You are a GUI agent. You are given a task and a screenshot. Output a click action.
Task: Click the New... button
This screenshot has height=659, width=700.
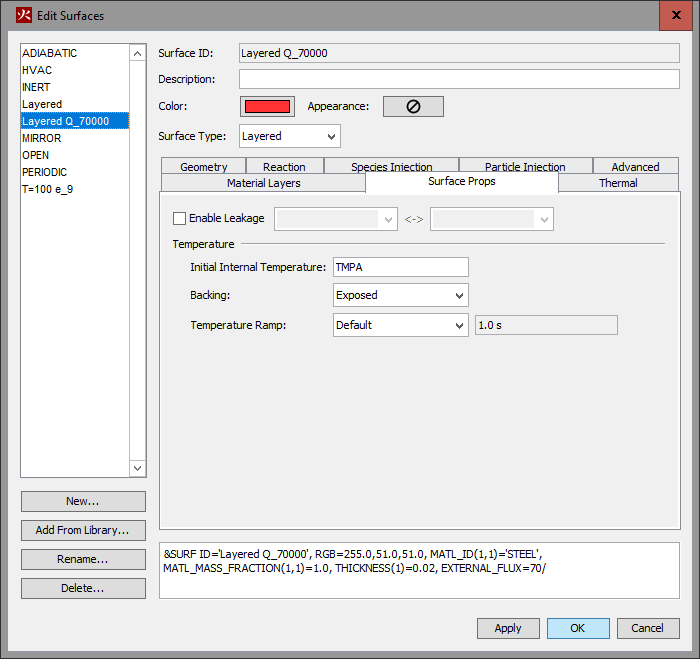83,501
